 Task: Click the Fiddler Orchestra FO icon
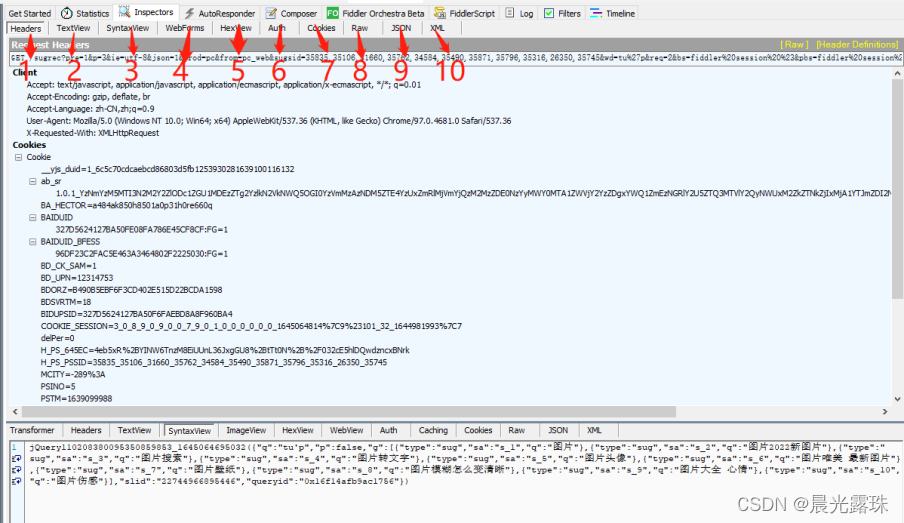pyautogui.click(x=333, y=13)
